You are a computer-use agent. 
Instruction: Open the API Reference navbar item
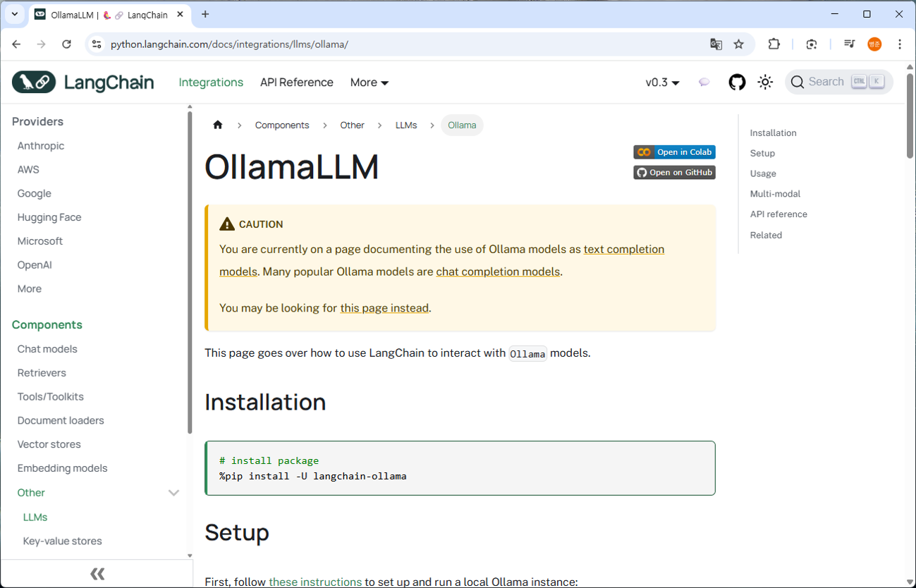click(296, 82)
